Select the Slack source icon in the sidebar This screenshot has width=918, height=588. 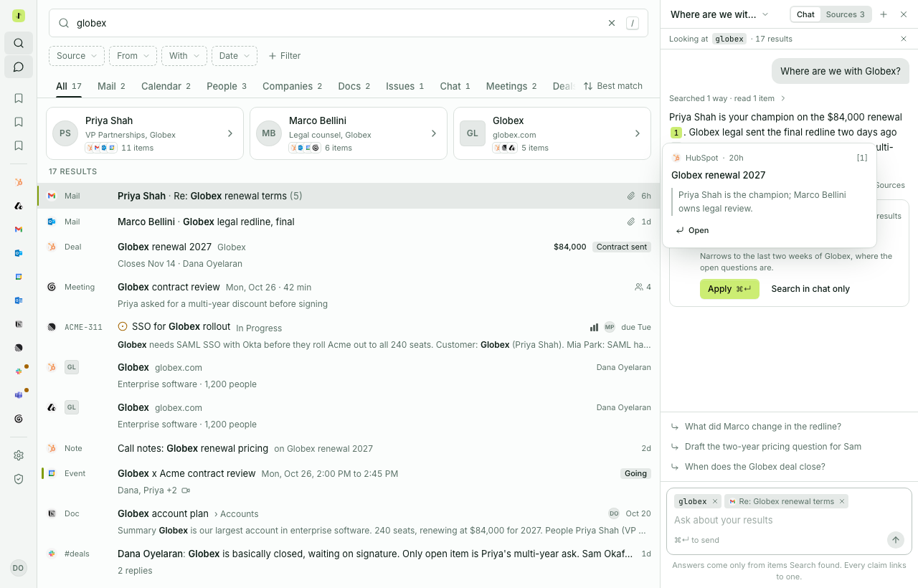point(19,371)
